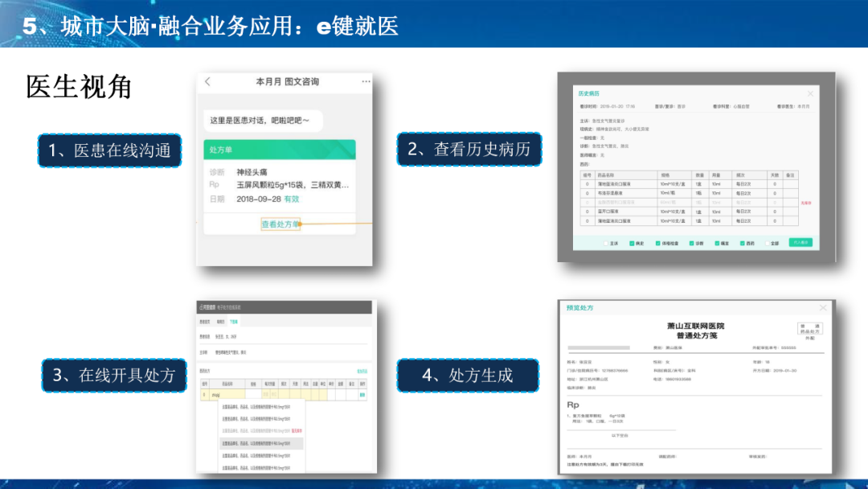Enable the 全部 checkbox to select everything
This screenshot has width=868, height=489.
767,242
